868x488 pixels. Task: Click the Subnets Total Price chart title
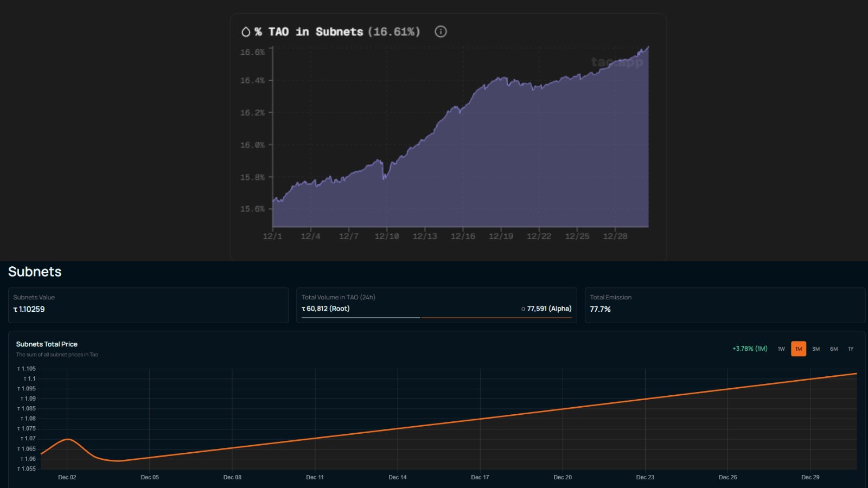point(47,344)
